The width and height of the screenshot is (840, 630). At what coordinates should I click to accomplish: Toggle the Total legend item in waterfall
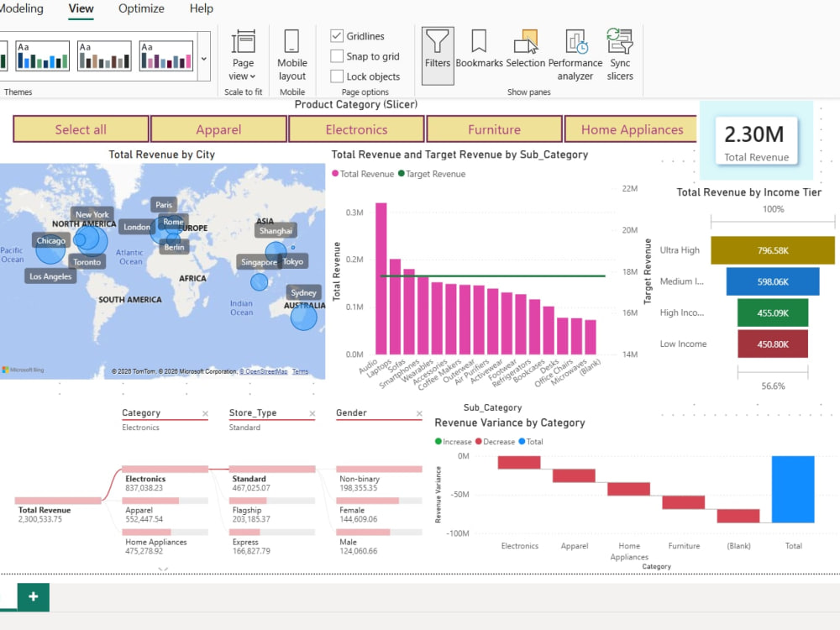[531, 442]
